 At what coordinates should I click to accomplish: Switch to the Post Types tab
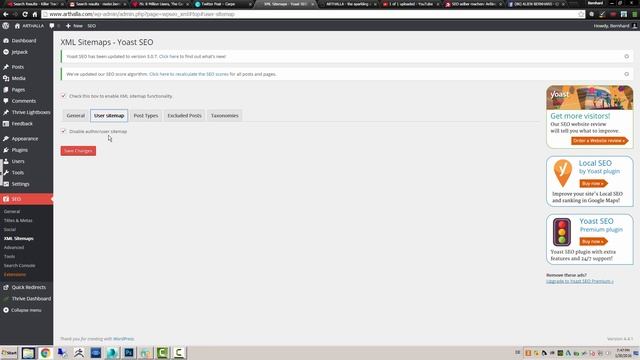(x=146, y=116)
